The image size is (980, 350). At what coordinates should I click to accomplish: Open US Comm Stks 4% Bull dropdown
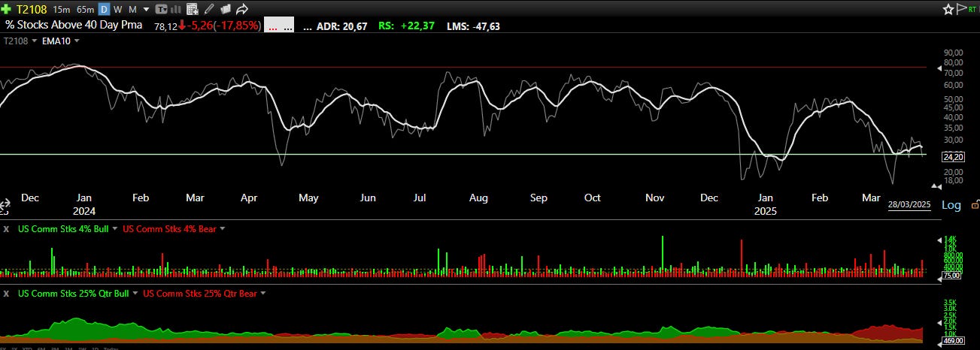[117, 229]
